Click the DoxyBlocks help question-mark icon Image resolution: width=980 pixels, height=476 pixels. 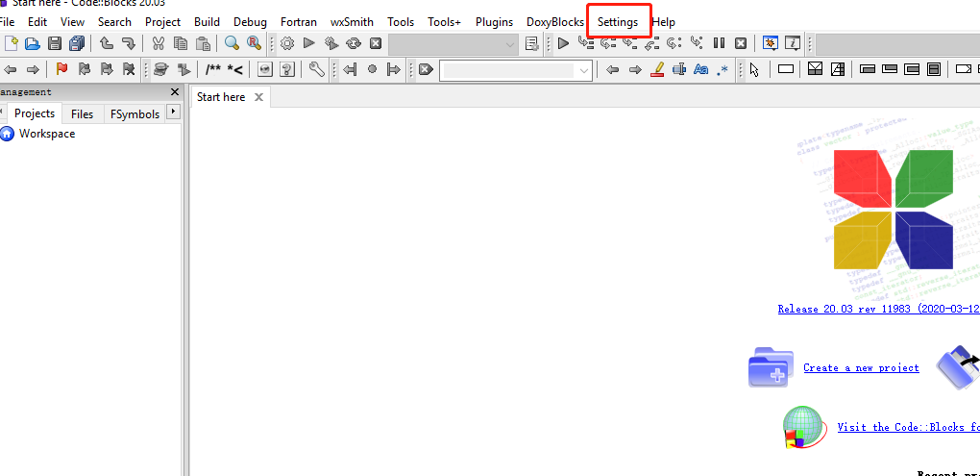click(x=287, y=69)
